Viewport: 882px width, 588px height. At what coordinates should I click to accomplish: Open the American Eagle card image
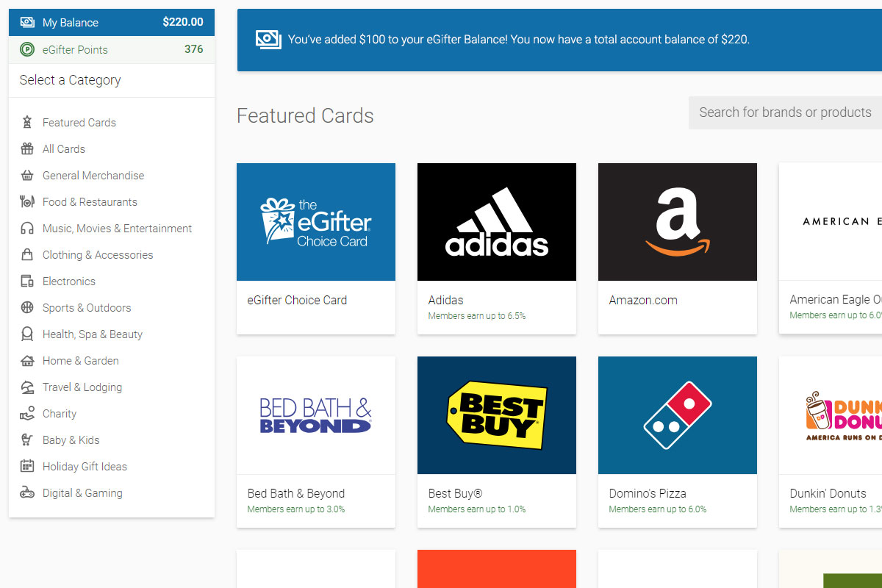(831, 221)
